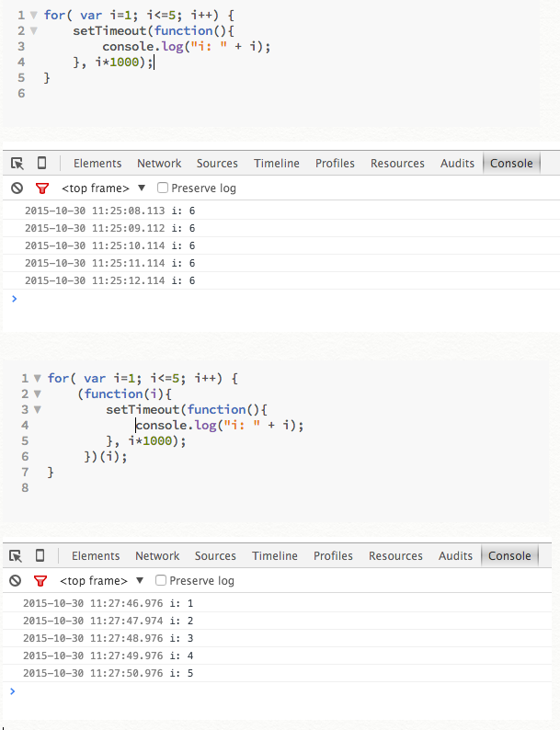The width and height of the screenshot is (560, 730).
Task: Clear console icon in lower DevTools
Action: (x=16, y=580)
